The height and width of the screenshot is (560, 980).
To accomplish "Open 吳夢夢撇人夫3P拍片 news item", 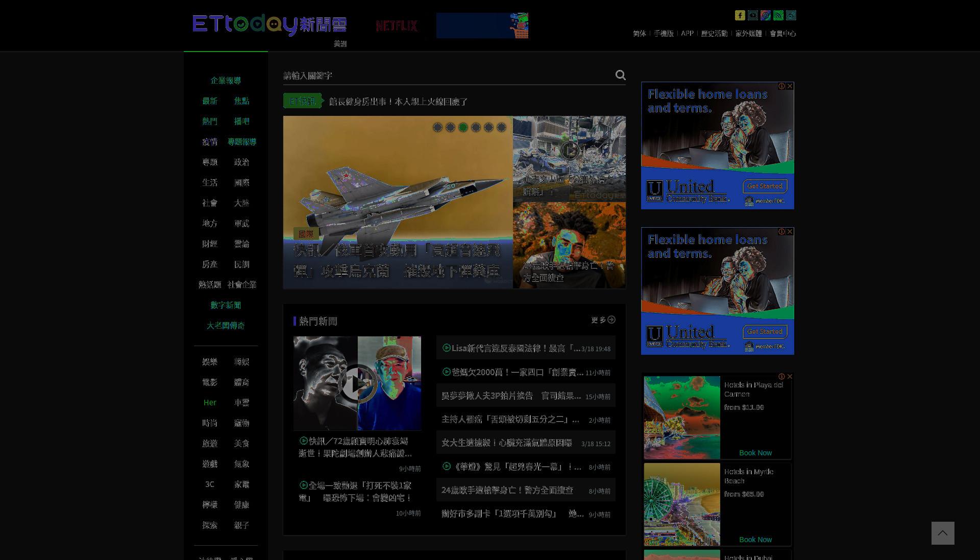I will pos(526,396).
